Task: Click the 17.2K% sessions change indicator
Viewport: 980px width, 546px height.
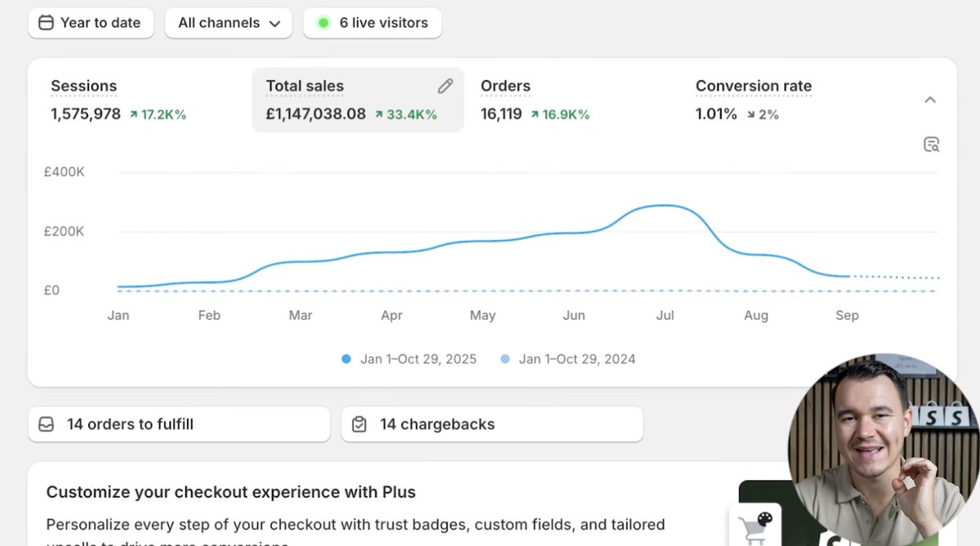Action: pos(158,115)
